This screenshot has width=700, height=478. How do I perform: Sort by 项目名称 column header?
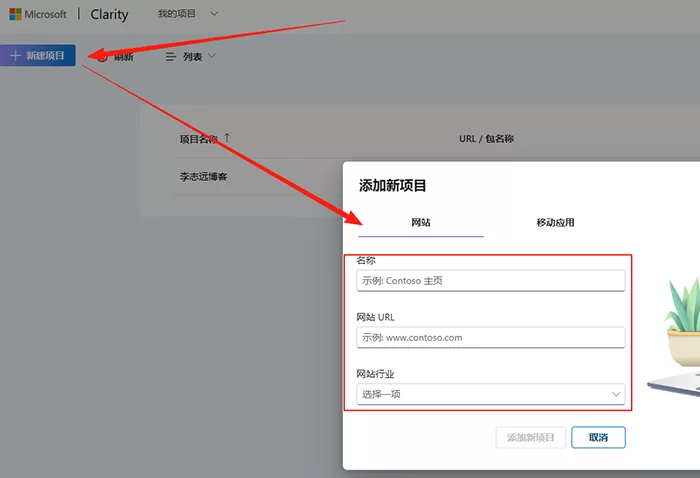(x=199, y=139)
